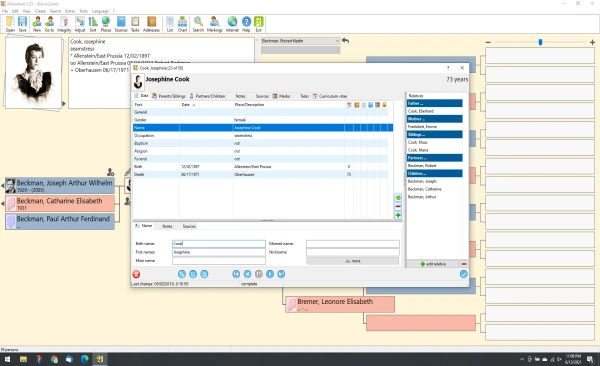Go to the next person arrow
Viewport: 600px width, 366px height.
tap(270, 274)
